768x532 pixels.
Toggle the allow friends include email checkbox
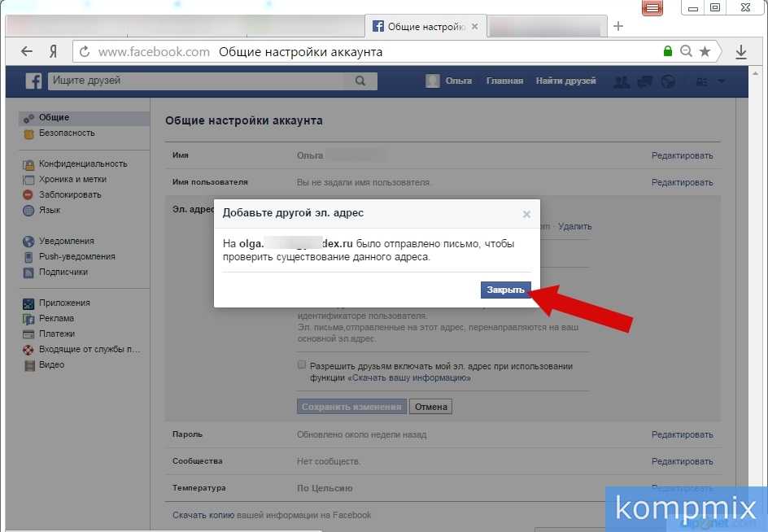click(x=303, y=366)
